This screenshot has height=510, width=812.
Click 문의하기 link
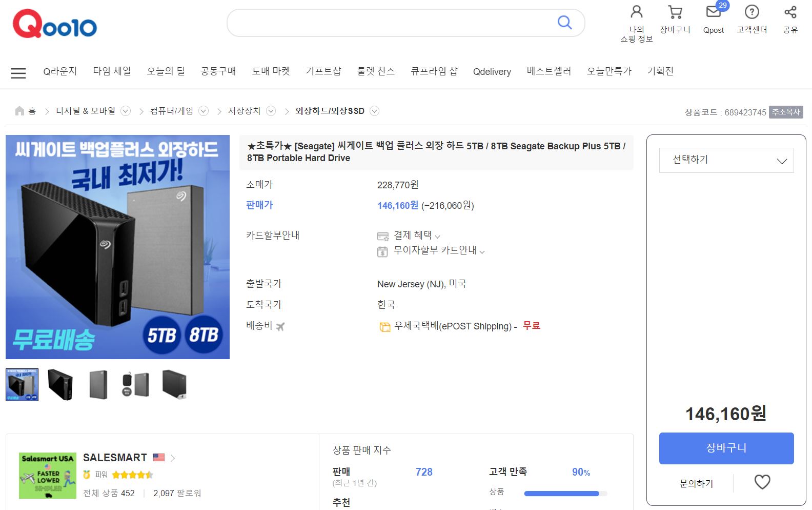click(696, 483)
